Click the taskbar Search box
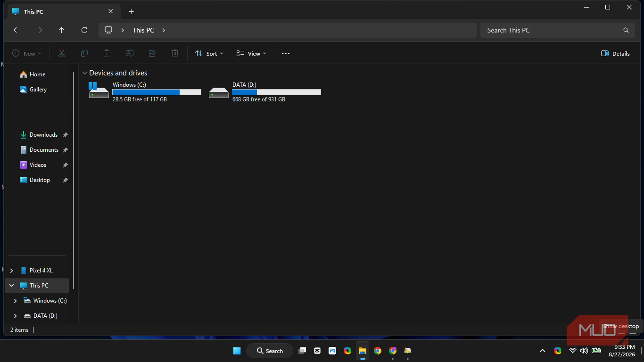 [x=270, y=351]
